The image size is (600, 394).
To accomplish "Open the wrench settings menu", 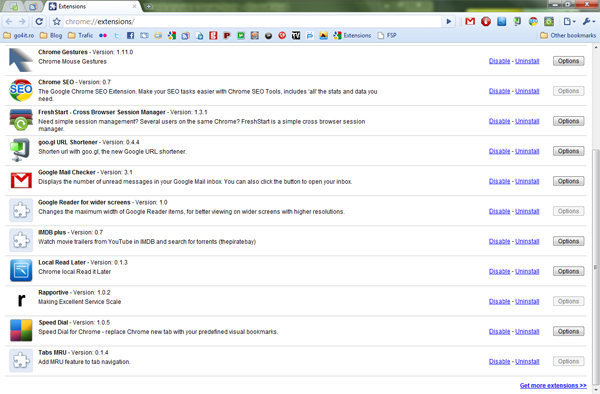I will click(588, 22).
